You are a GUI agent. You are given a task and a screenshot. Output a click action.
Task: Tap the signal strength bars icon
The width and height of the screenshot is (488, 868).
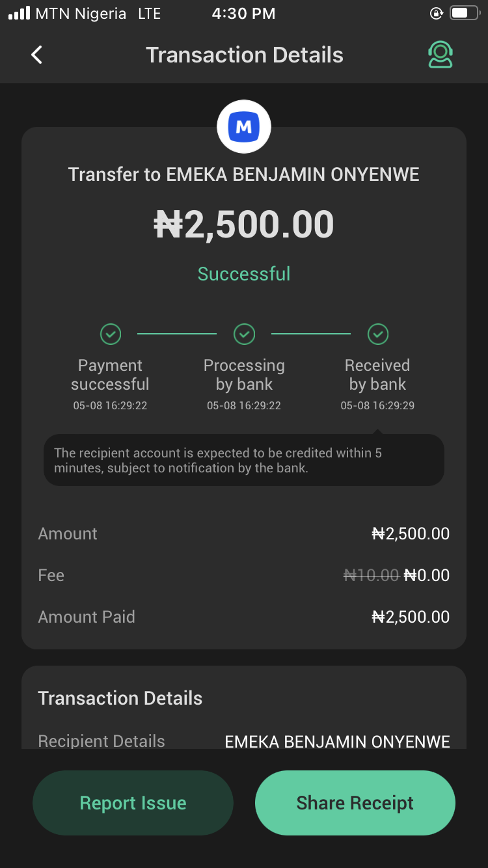tap(19, 14)
